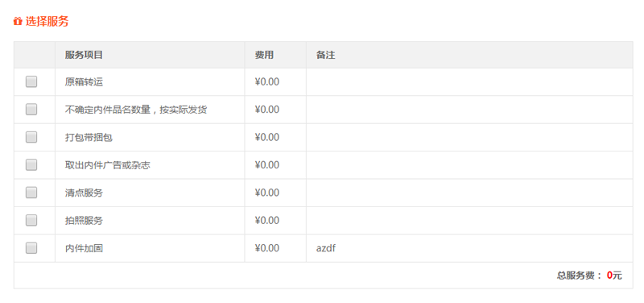The image size is (644, 303).
Task: Click the gift icon beside 选择服务
Action: pos(17,22)
